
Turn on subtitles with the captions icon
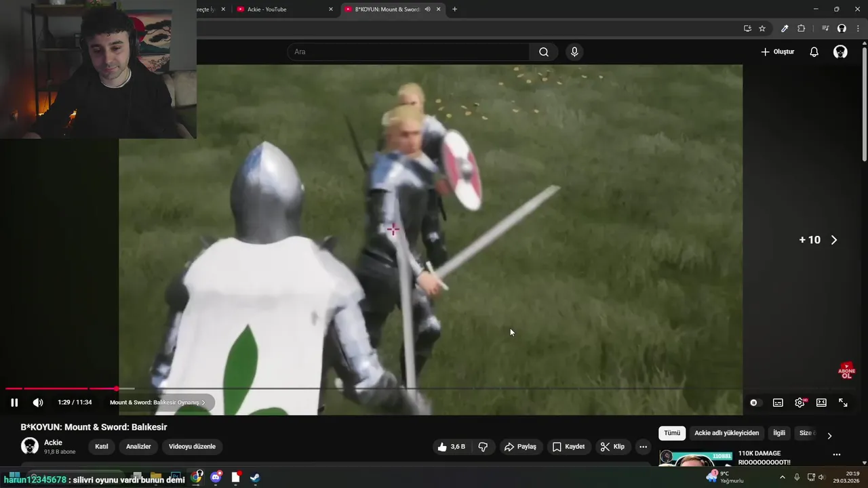click(778, 403)
